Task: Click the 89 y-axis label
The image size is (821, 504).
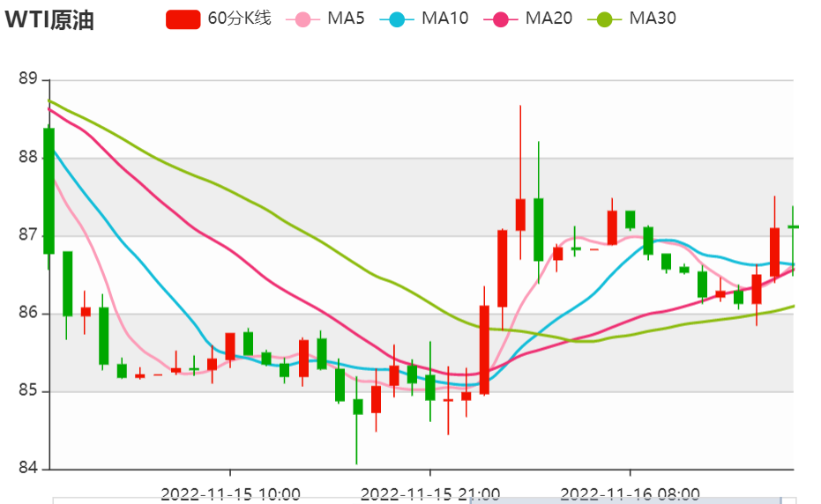Action: (27, 79)
